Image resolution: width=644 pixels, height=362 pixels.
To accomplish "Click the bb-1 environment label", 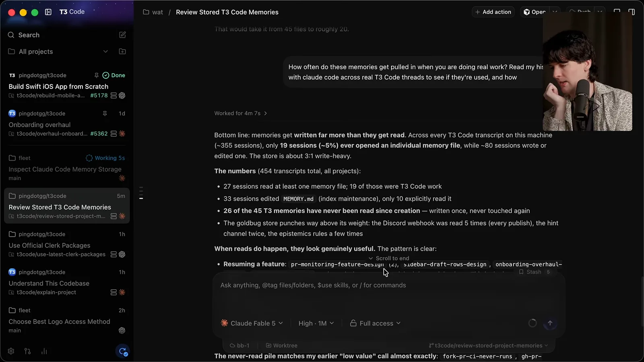I will (239, 346).
